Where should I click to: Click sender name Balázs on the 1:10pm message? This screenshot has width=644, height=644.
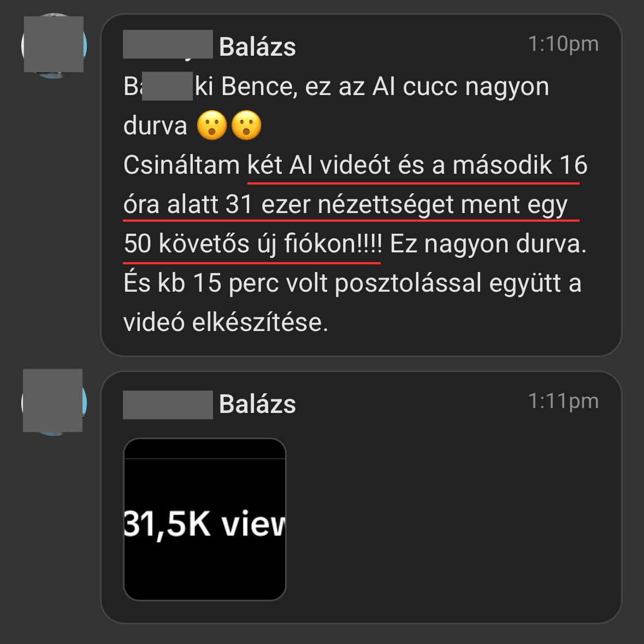click(x=257, y=46)
